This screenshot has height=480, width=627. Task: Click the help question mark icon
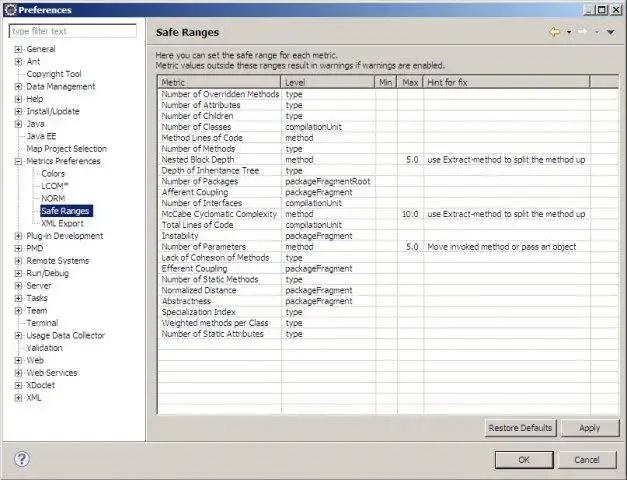point(22,459)
